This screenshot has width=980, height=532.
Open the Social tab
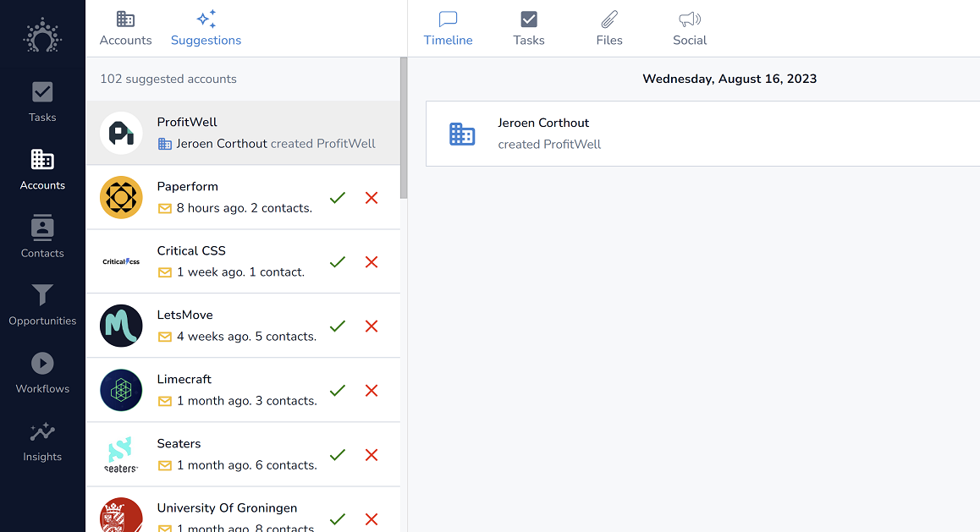click(x=690, y=29)
